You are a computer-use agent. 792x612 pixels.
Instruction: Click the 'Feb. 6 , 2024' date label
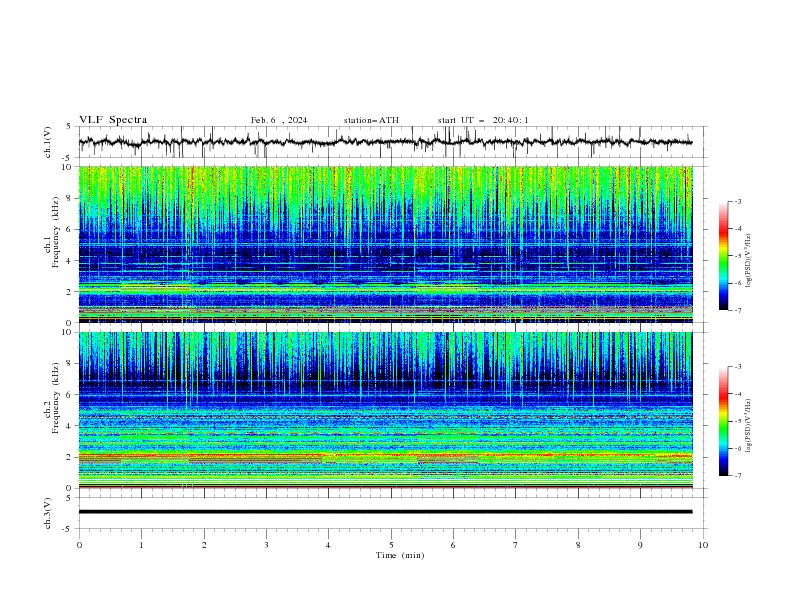click(x=279, y=120)
